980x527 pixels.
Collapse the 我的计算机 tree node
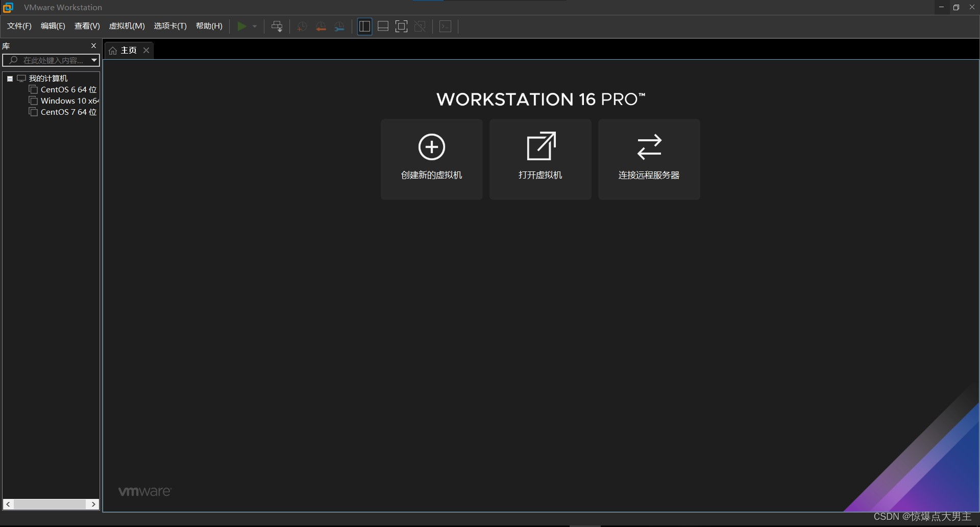tap(10, 79)
